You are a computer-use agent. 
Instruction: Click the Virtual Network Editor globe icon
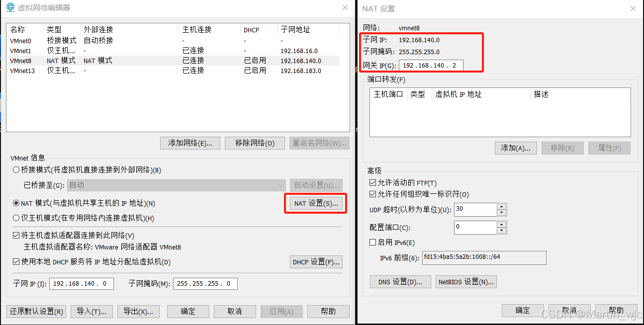(10, 7)
